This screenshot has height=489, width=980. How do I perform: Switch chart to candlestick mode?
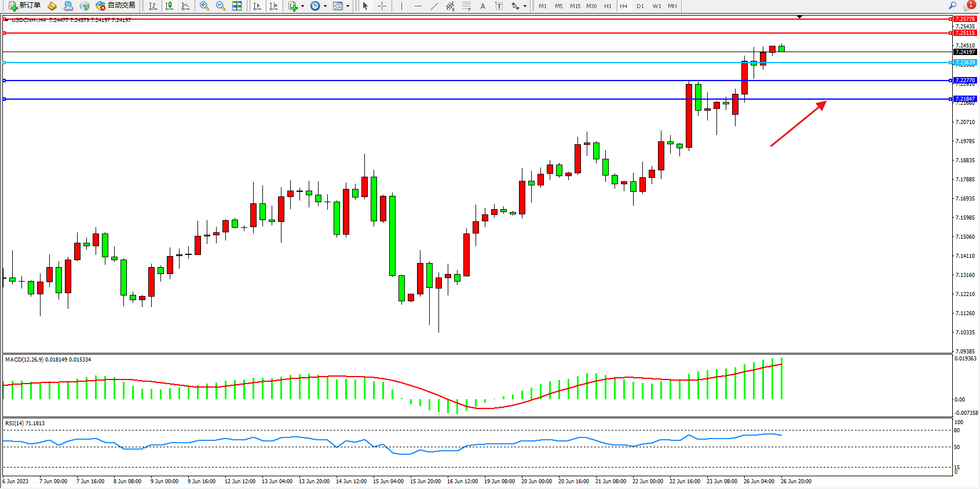click(x=169, y=6)
